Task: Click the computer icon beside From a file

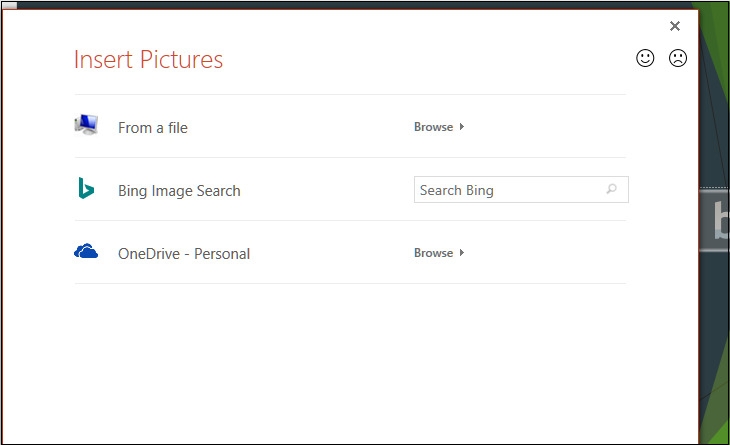Action: click(86, 126)
